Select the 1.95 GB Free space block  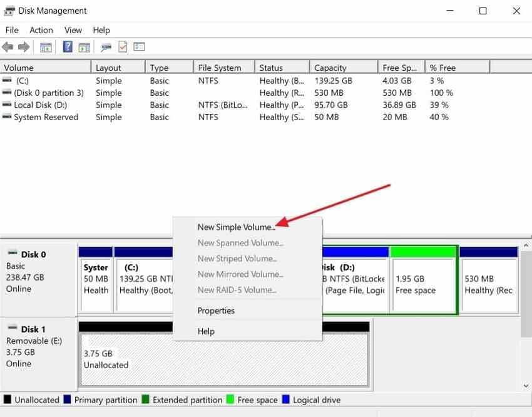[422, 280]
